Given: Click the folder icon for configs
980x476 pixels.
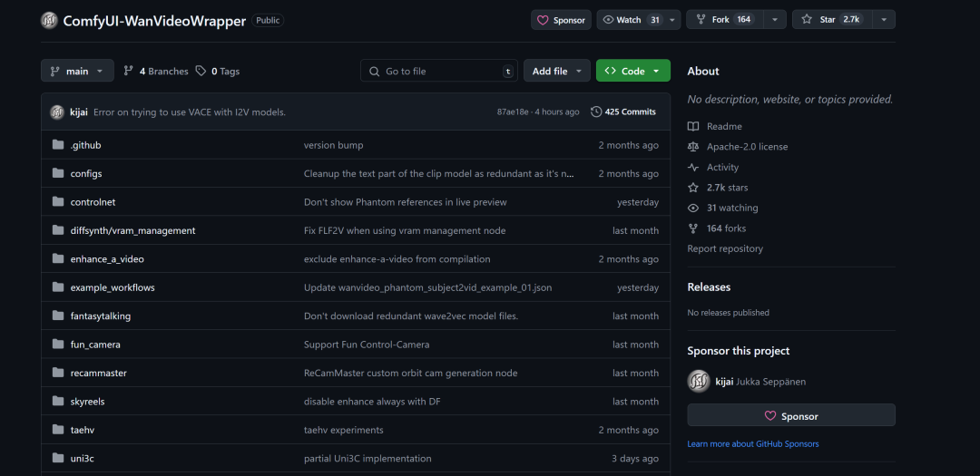Looking at the screenshot, I should [58, 174].
